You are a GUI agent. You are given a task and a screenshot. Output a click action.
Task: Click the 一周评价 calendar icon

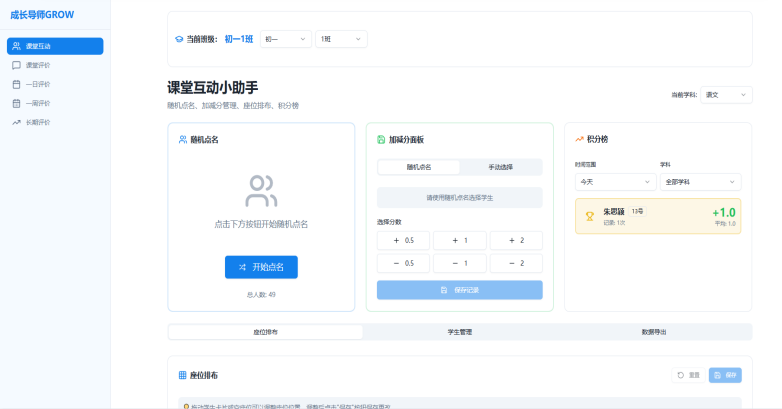coord(16,103)
